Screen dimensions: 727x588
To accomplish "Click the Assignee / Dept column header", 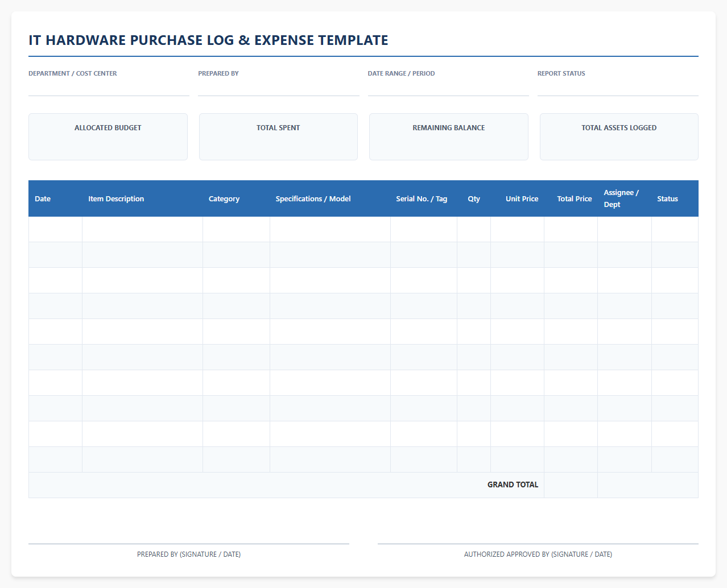I will point(625,198).
